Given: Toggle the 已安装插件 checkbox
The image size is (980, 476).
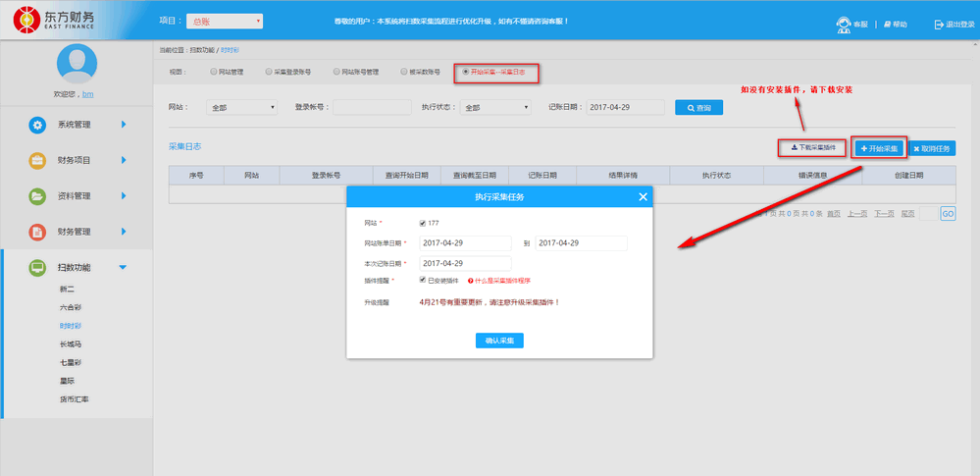Looking at the screenshot, I should [423, 280].
